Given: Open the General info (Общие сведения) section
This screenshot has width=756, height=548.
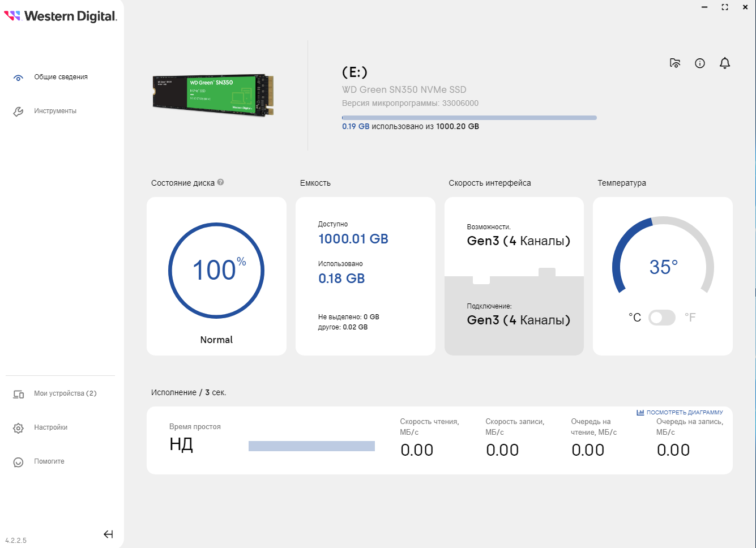Looking at the screenshot, I should pyautogui.click(x=61, y=77).
